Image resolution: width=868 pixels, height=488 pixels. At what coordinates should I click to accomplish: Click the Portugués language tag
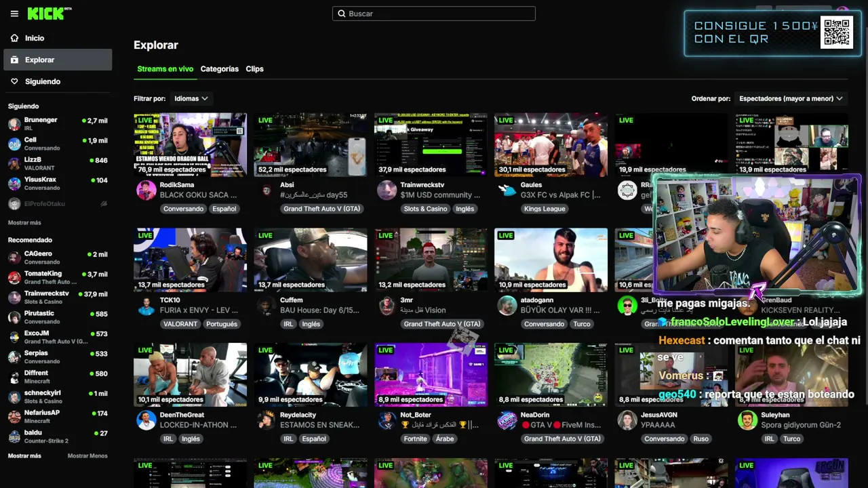[x=222, y=324]
